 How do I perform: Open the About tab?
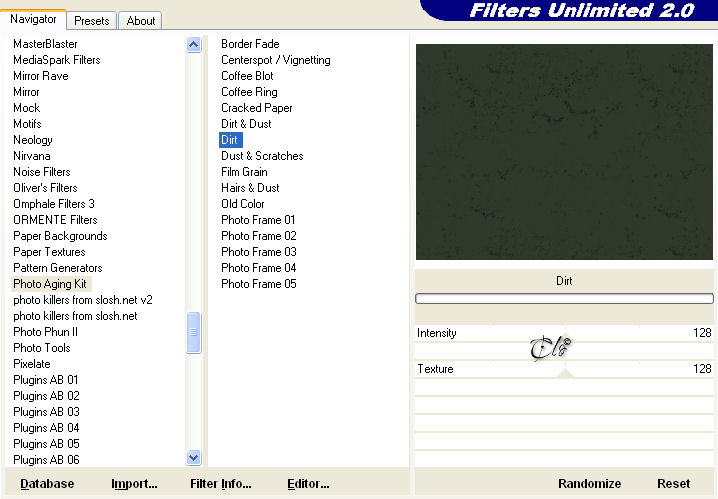click(141, 21)
